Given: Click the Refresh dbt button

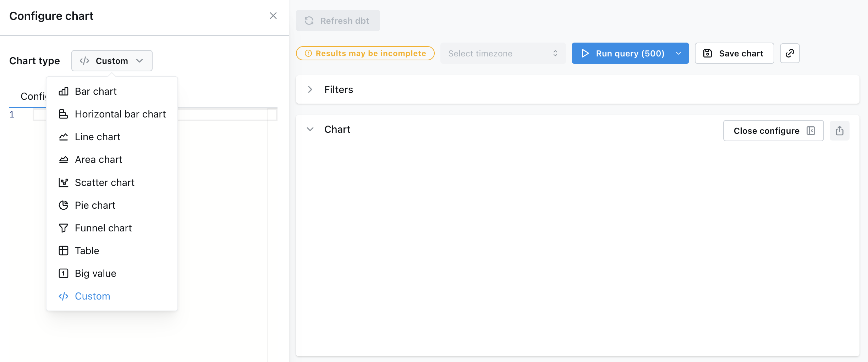Looking at the screenshot, I should tap(338, 21).
